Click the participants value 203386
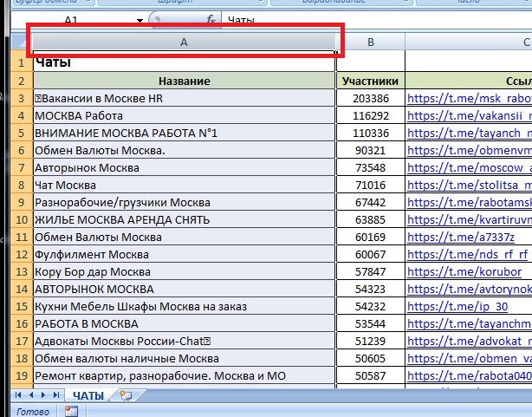 tap(371, 99)
